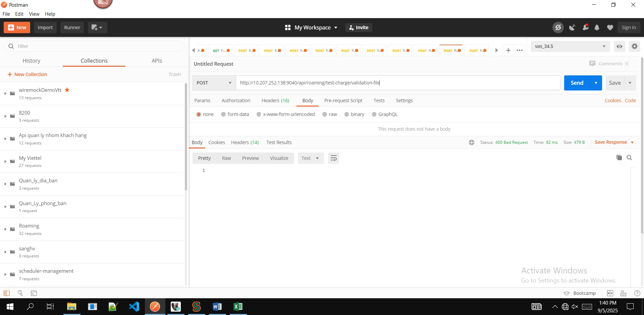Open the Postman console icon

[34, 293]
